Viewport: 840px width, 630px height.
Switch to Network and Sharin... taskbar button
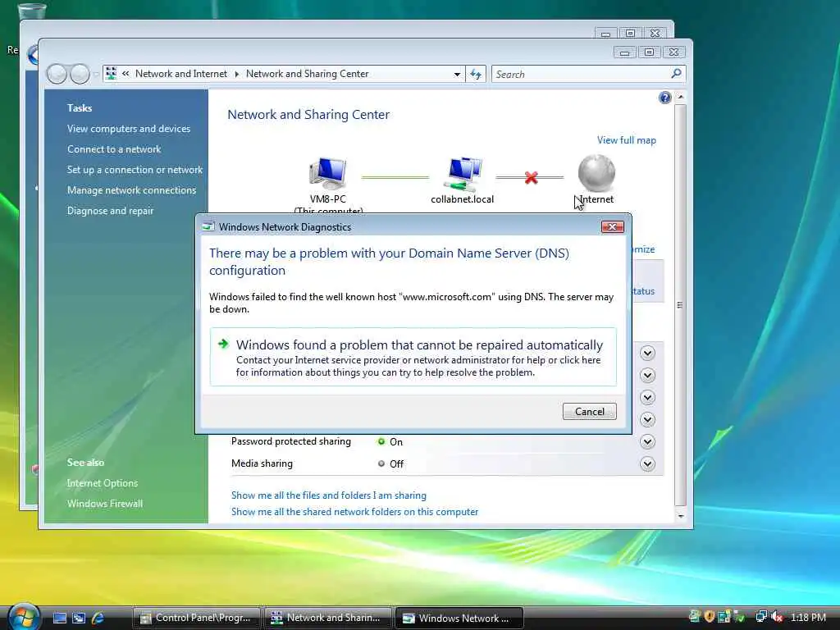point(326,618)
